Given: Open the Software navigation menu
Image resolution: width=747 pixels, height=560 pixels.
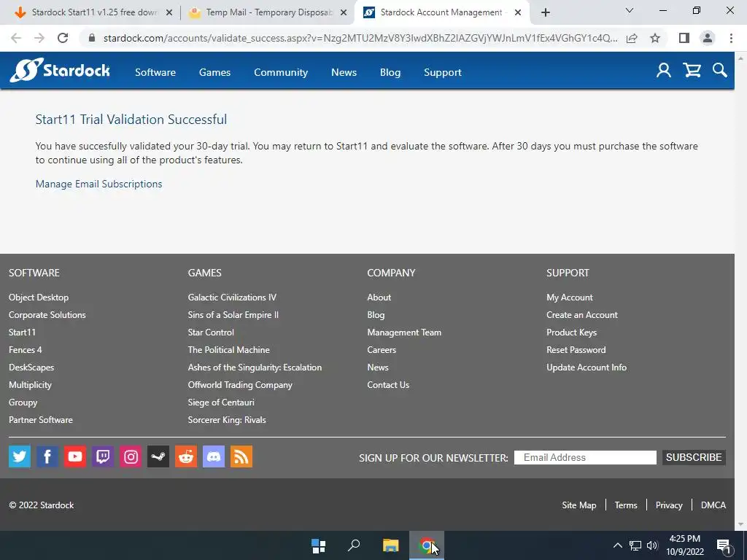Looking at the screenshot, I should 155,72.
